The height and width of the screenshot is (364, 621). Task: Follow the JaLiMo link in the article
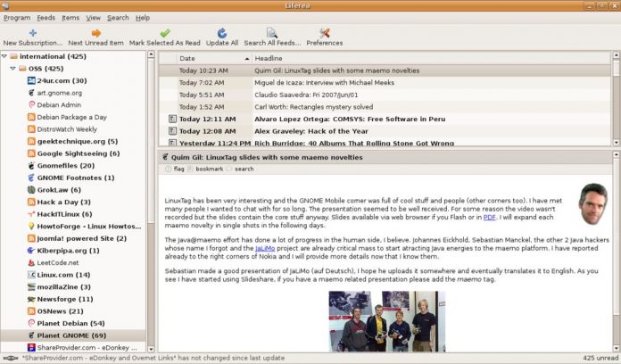click(265, 248)
